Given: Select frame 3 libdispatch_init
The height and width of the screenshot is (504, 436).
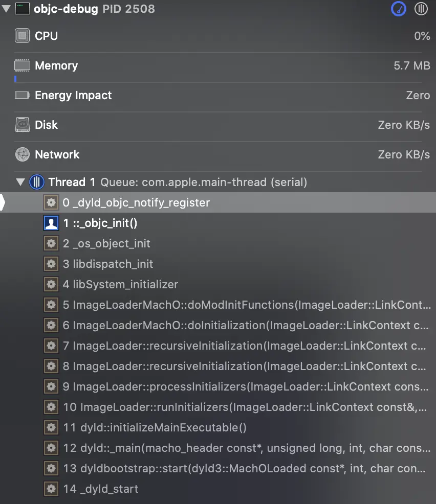Looking at the screenshot, I should click(108, 264).
